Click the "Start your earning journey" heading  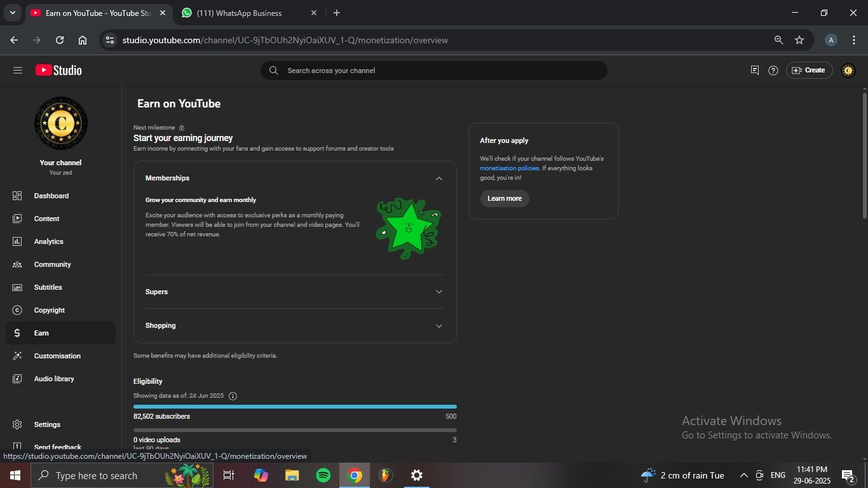(x=183, y=138)
